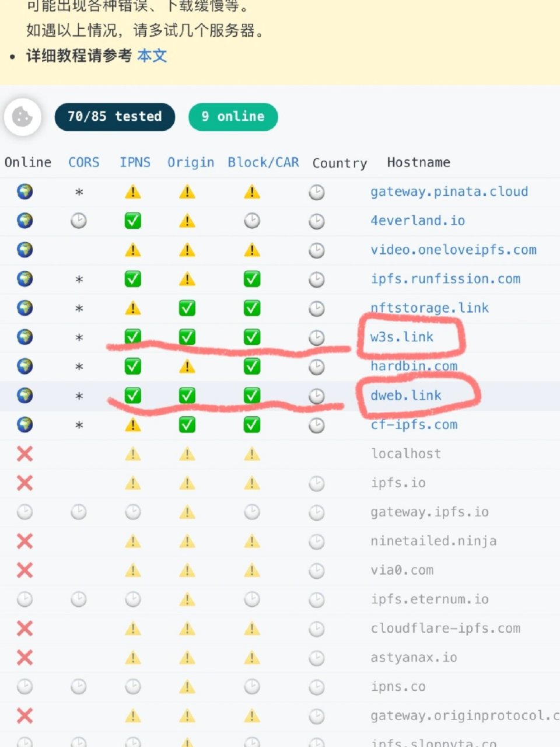
Task: Click the red X in astyanax.io row
Action: pos(24,658)
